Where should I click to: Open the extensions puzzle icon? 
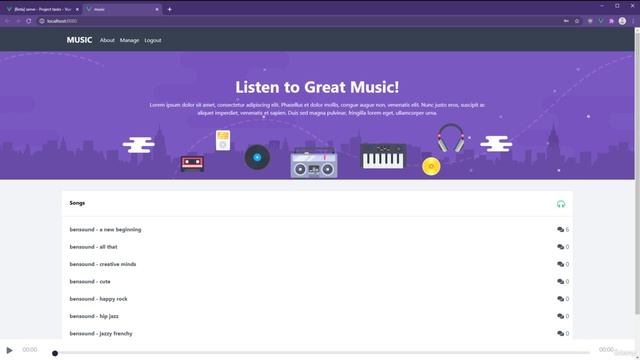tap(611, 21)
